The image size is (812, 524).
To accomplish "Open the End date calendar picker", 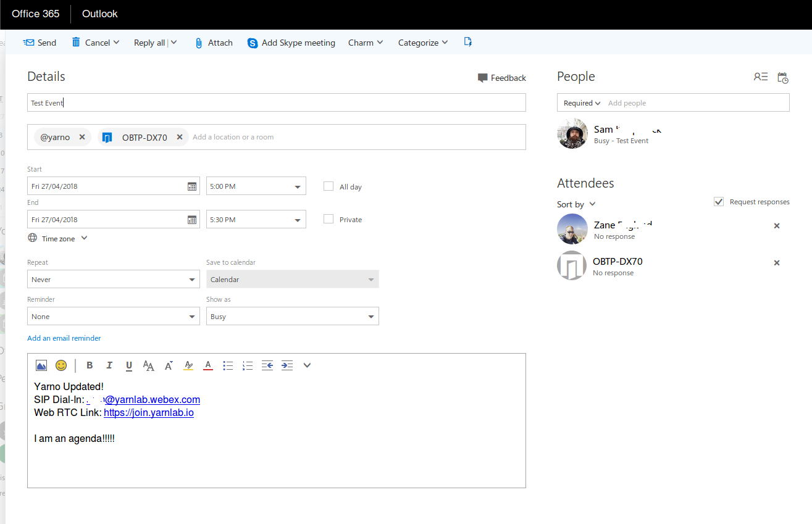I will tap(191, 220).
